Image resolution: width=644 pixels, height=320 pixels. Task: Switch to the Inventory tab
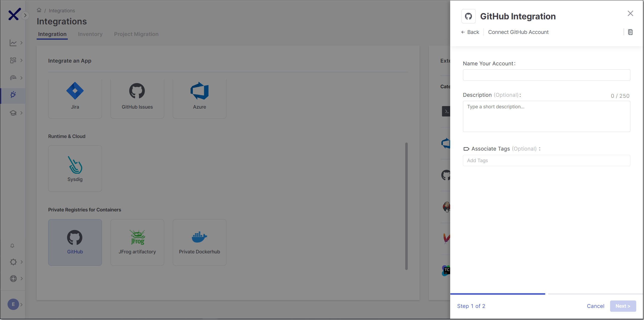[x=90, y=34]
